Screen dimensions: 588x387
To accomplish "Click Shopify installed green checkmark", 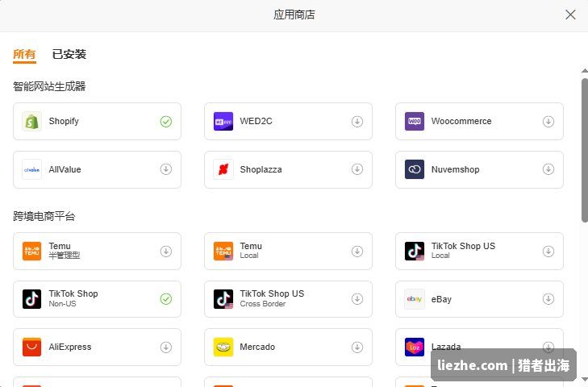I will coord(165,122).
